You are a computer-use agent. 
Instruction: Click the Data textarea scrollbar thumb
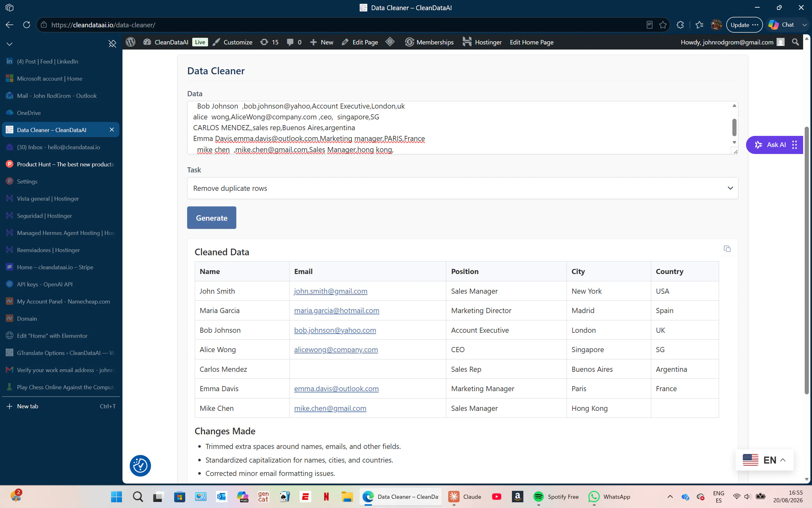pyautogui.click(x=734, y=127)
